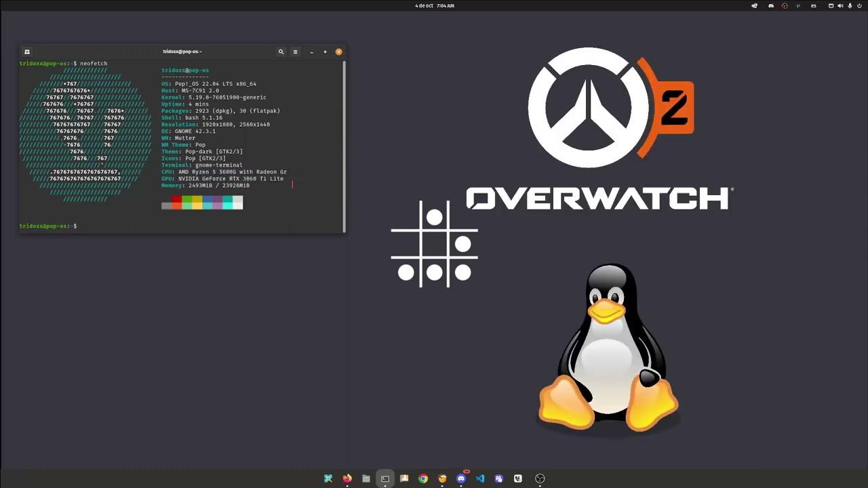Image resolution: width=868 pixels, height=488 pixels.
Task: Launch Visual Studio Code from the dock
Action: tap(480, 479)
